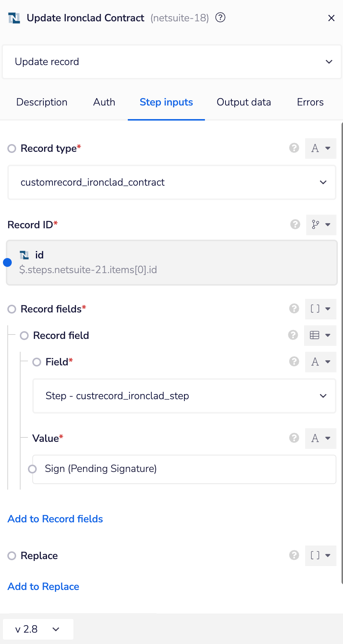The height and width of the screenshot is (644, 343).
Task: Open the Step - custrecord_ironclad_step field dropdown
Action: click(184, 396)
